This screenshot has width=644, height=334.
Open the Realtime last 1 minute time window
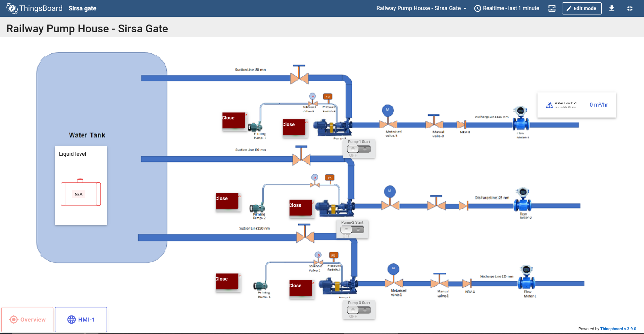tap(507, 8)
